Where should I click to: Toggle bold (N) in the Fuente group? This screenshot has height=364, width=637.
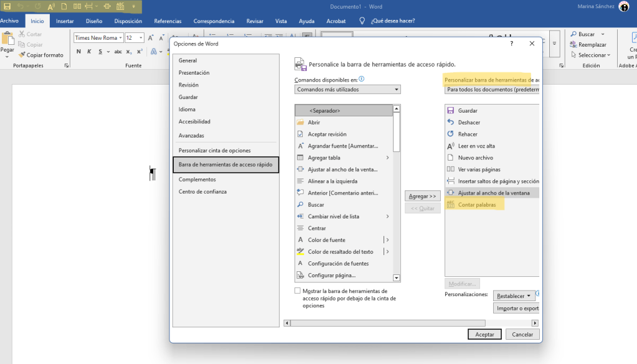(79, 52)
